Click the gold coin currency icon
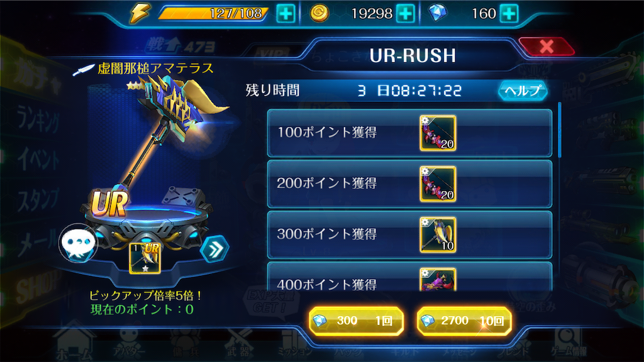Image resolution: width=644 pixels, height=362 pixels. coord(319,13)
